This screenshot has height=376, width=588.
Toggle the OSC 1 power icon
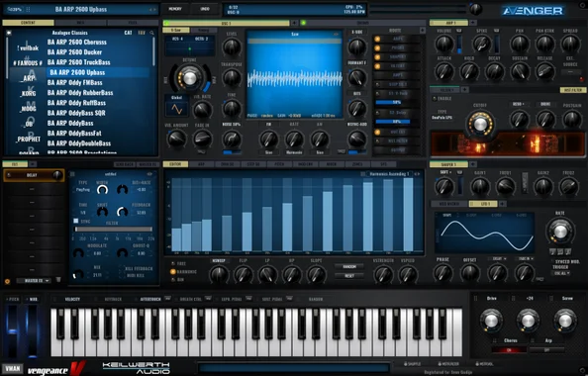[166, 23]
